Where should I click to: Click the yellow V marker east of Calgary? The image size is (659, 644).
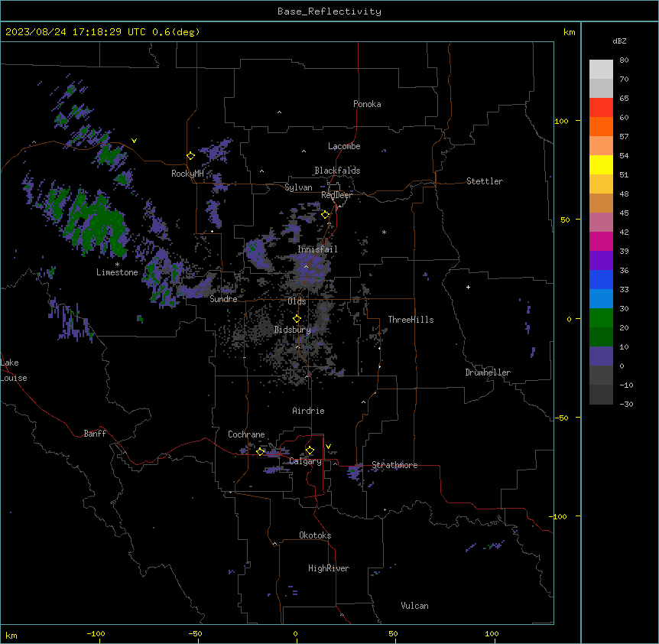tap(328, 446)
